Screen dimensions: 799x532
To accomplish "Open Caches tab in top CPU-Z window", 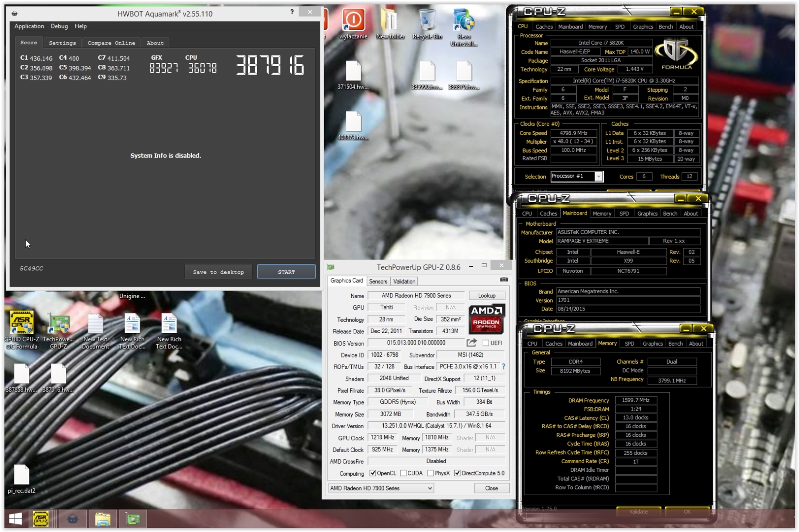I will (544, 27).
